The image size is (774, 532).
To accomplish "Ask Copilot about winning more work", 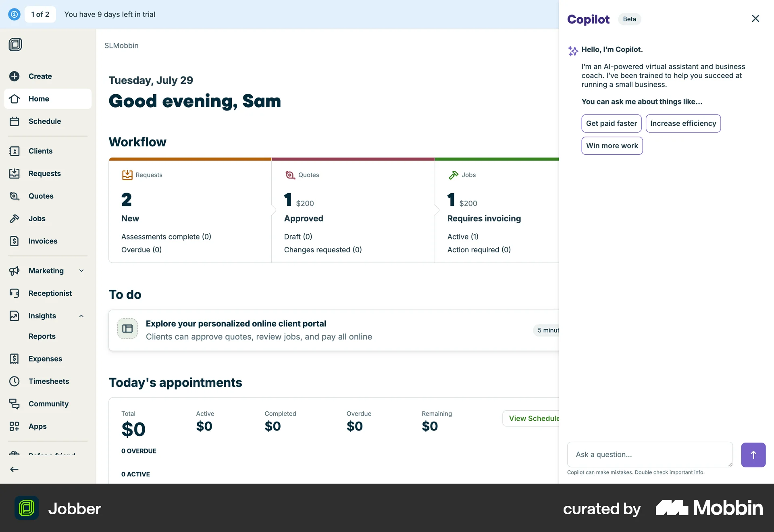I will [x=612, y=145].
